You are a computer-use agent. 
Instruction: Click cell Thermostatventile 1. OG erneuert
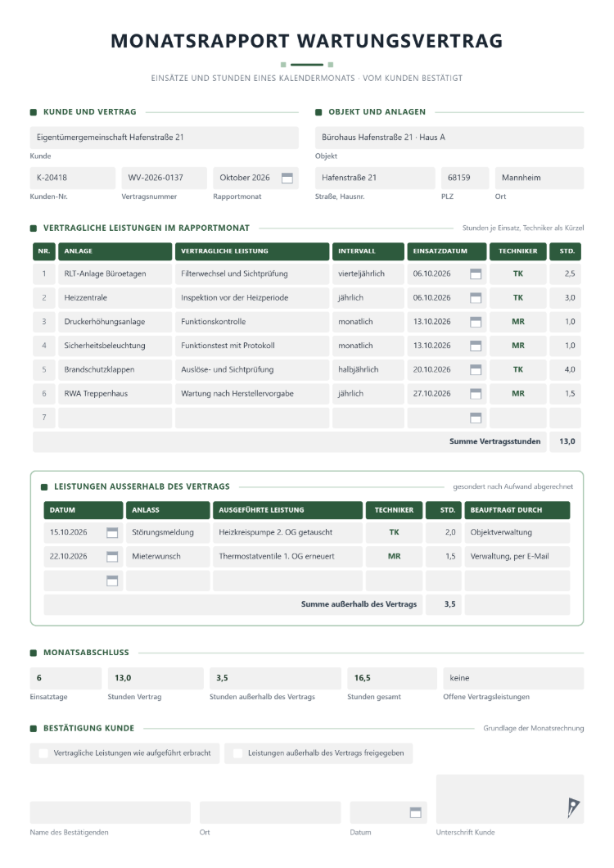(288, 556)
